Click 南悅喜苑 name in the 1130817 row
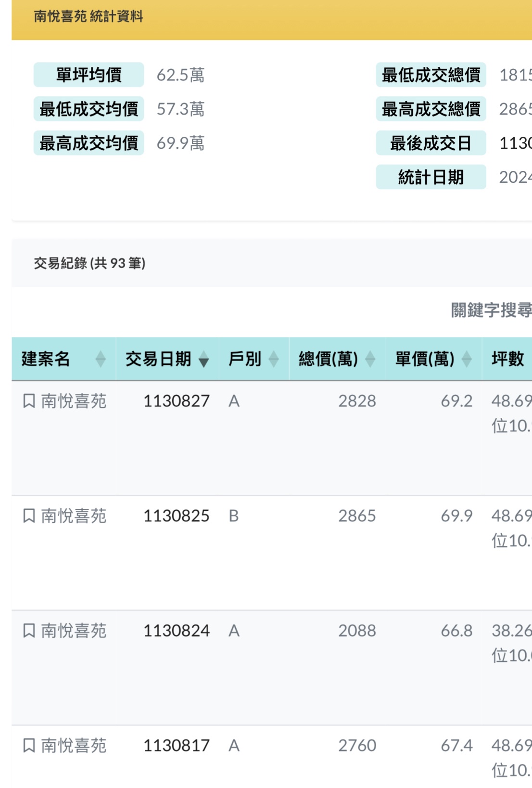Image resolution: width=532 pixels, height=788 pixels. pos(74,746)
